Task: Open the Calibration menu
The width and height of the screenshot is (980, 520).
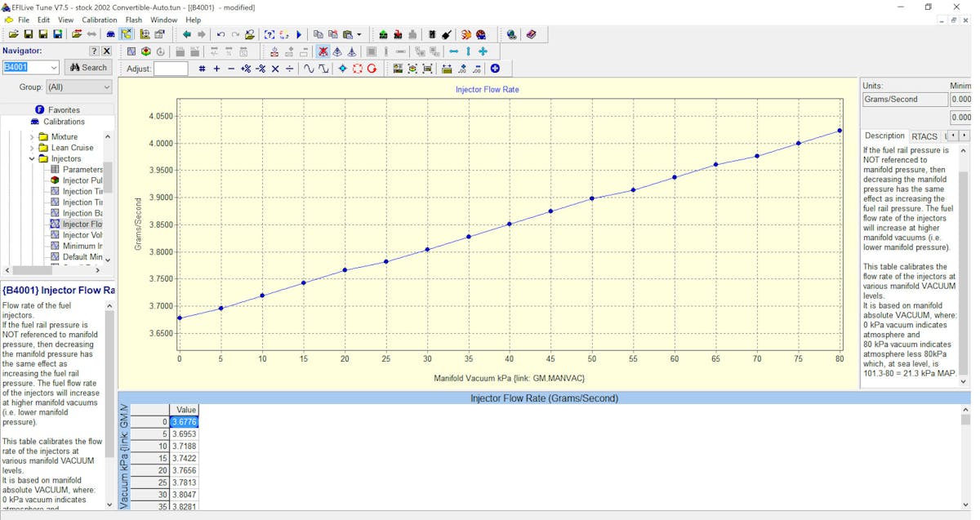Action: tap(99, 20)
